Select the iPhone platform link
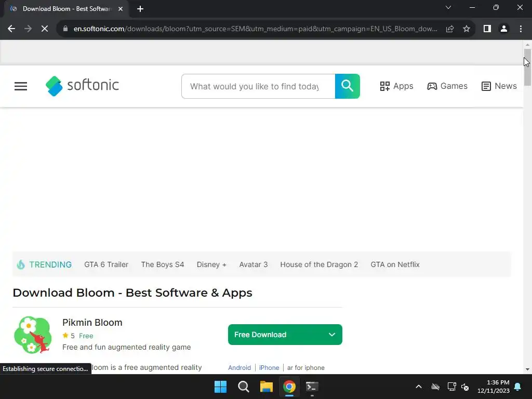 pyautogui.click(x=269, y=368)
